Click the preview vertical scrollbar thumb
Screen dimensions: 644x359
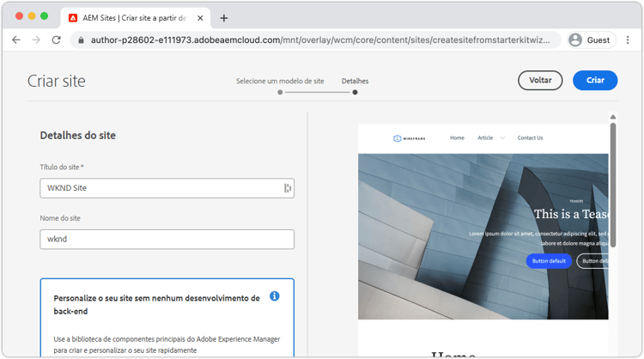click(x=613, y=185)
